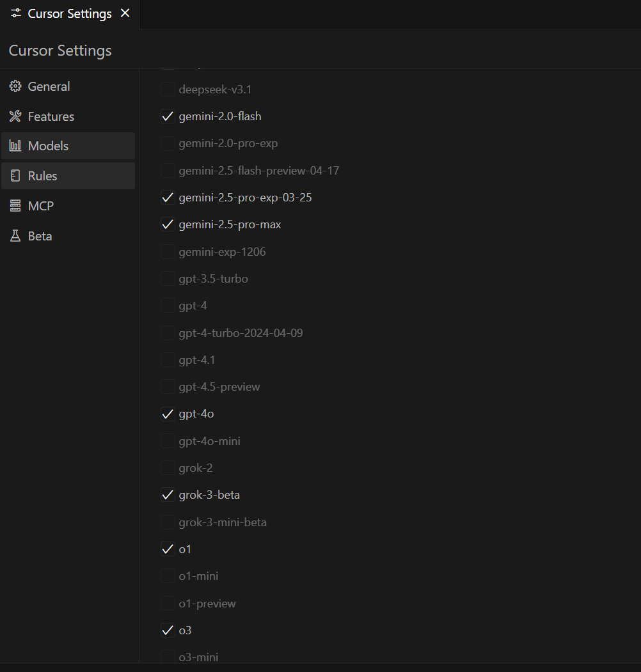Disable gemini-2.5-pro-exp-03-25 checkbox

pyautogui.click(x=168, y=197)
